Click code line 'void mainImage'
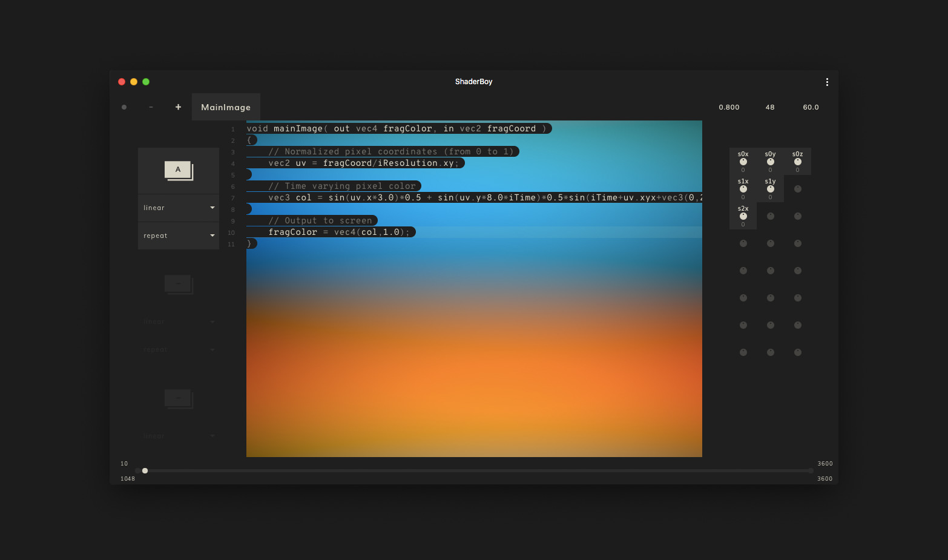Screen dimensions: 948x560 pos(399,128)
